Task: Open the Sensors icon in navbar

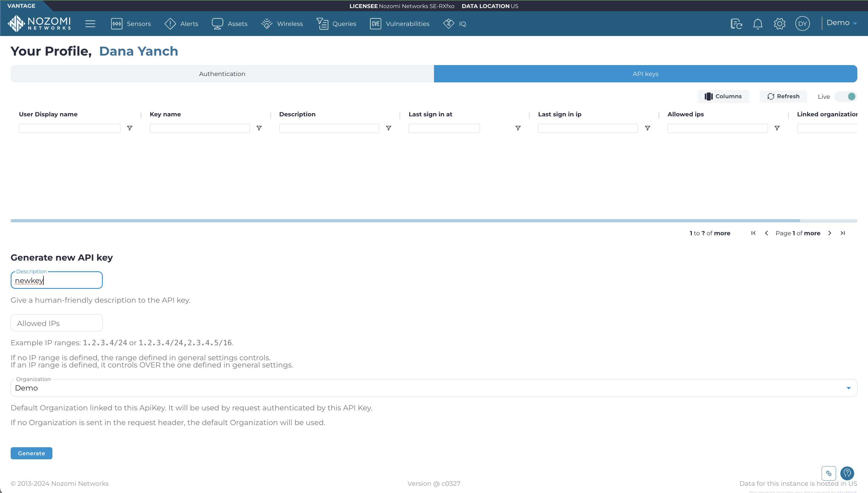Action: point(116,24)
